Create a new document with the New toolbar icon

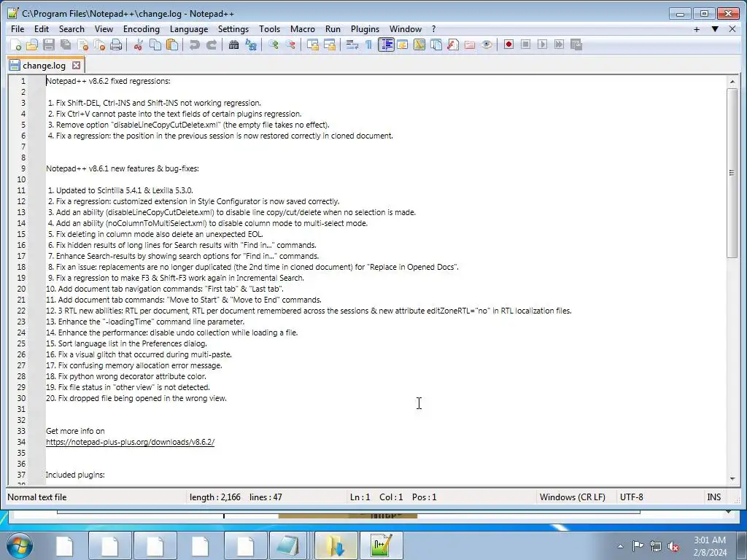coord(16,44)
